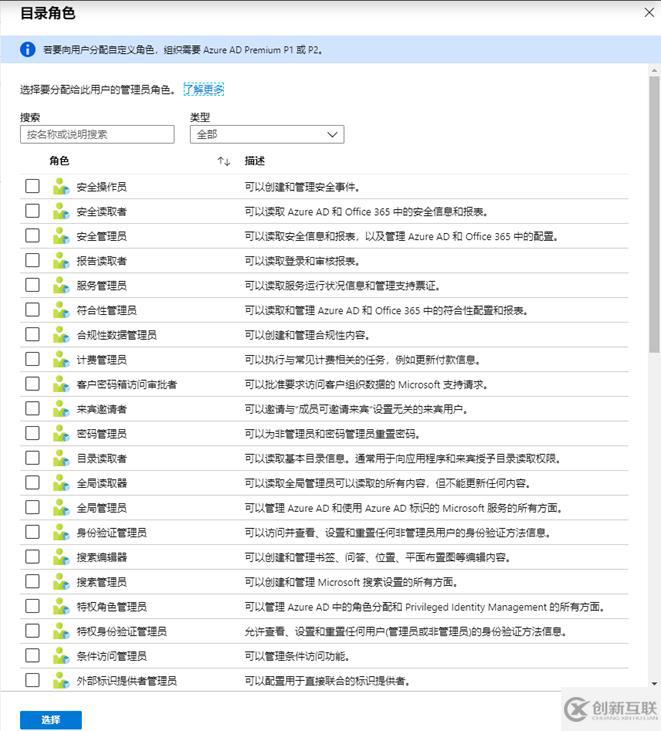
Task: Click the role icon beside 安全管理员
Action: tap(61, 236)
